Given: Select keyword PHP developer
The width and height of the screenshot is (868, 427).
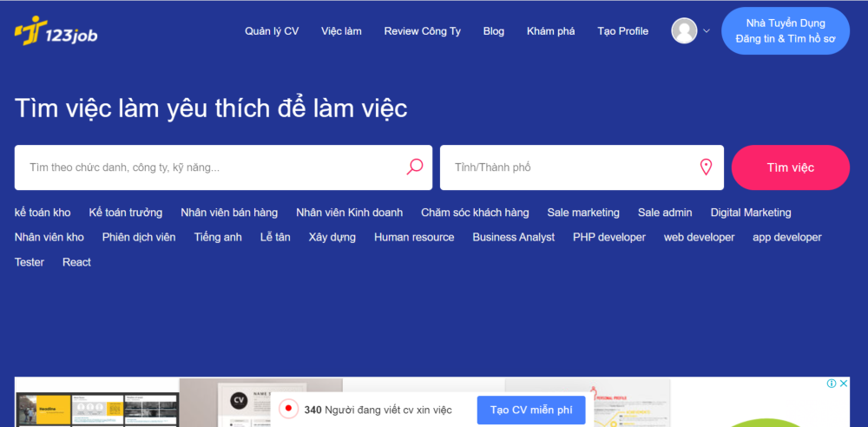Looking at the screenshot, I should [x=609, y=237].
